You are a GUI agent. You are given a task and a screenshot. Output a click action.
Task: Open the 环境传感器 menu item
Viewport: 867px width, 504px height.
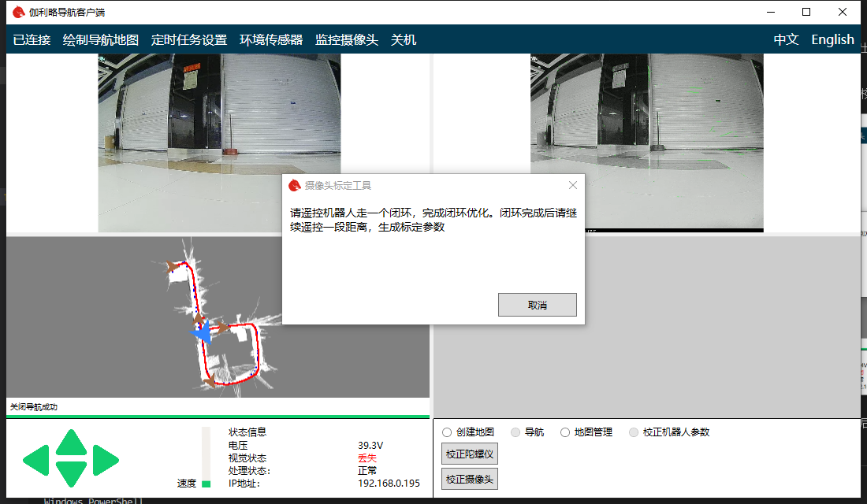pyautogui.click(x=271, y=40)
